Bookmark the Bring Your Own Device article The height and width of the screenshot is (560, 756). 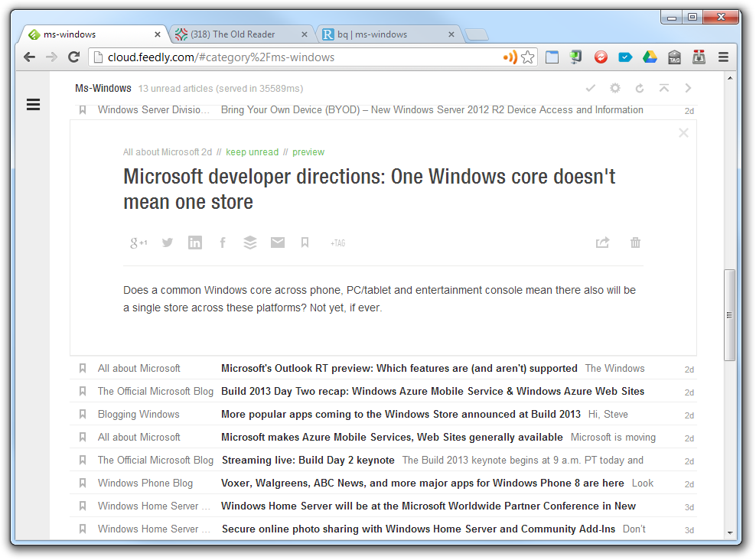[x=83, y=110]
